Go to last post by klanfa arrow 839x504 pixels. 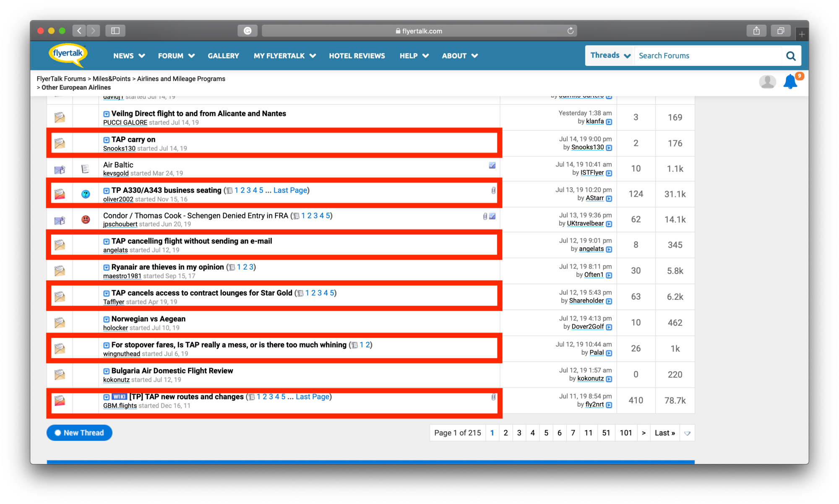[609, 122]
